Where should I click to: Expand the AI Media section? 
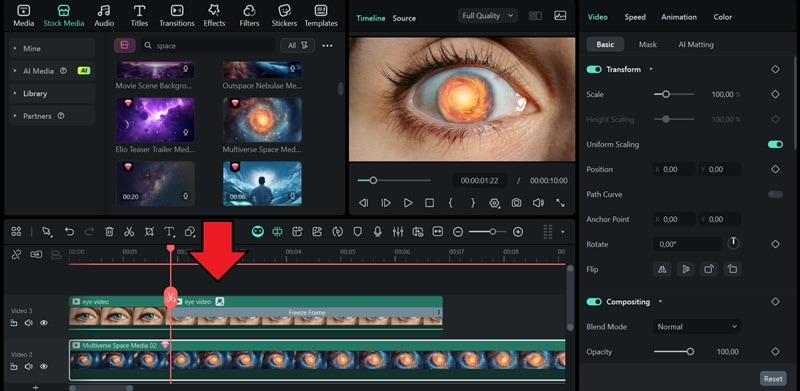pyautogui.click(x=52, y=71)
